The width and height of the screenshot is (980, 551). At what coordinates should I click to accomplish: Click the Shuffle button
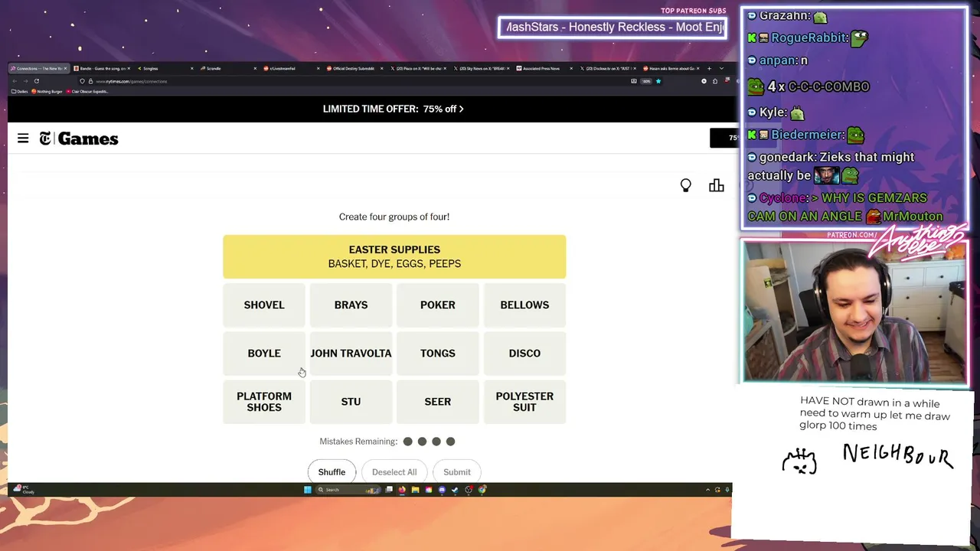(332, 471)
